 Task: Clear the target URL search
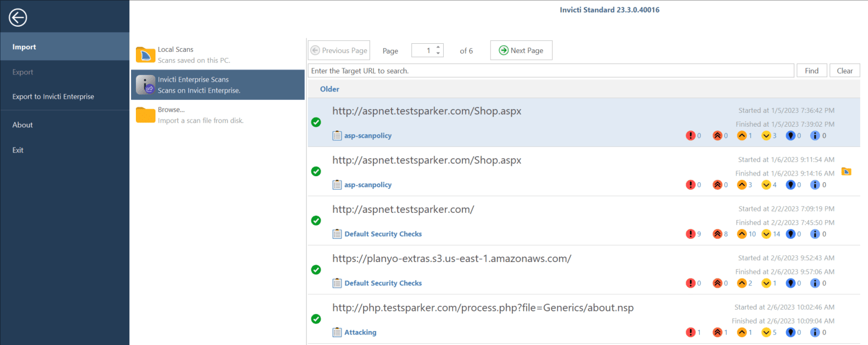point(844,71)
